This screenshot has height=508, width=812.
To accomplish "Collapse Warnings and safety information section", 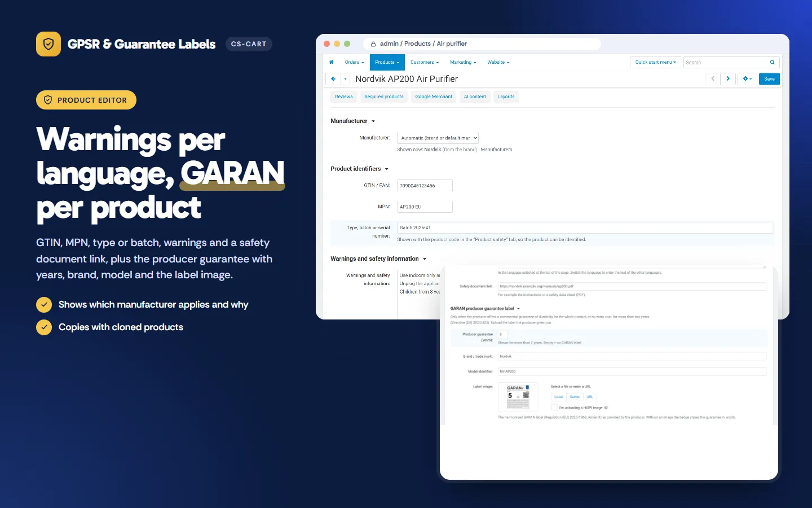I will tap(378, 259).
